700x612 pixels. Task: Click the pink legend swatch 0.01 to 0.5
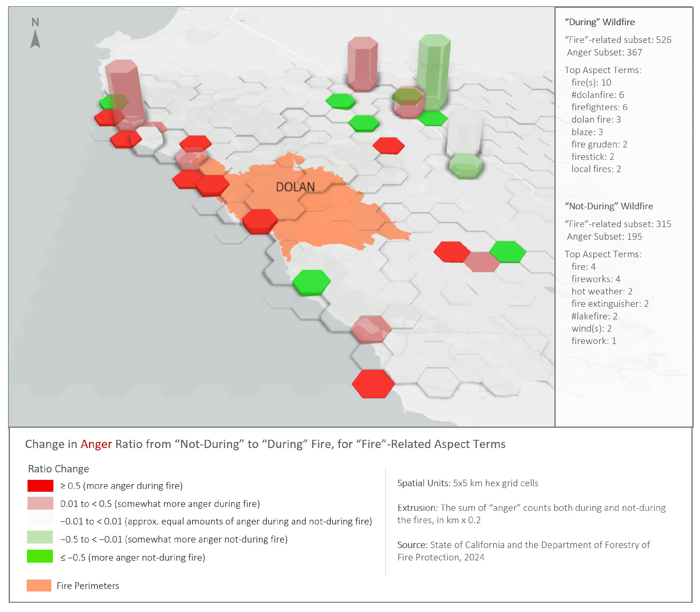point(40,503)
